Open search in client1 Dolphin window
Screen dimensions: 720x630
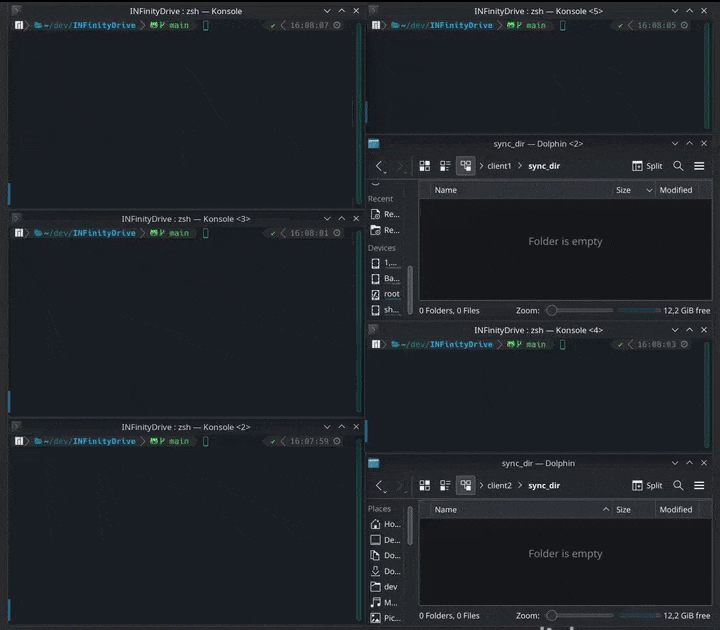(x=678, y=166)
